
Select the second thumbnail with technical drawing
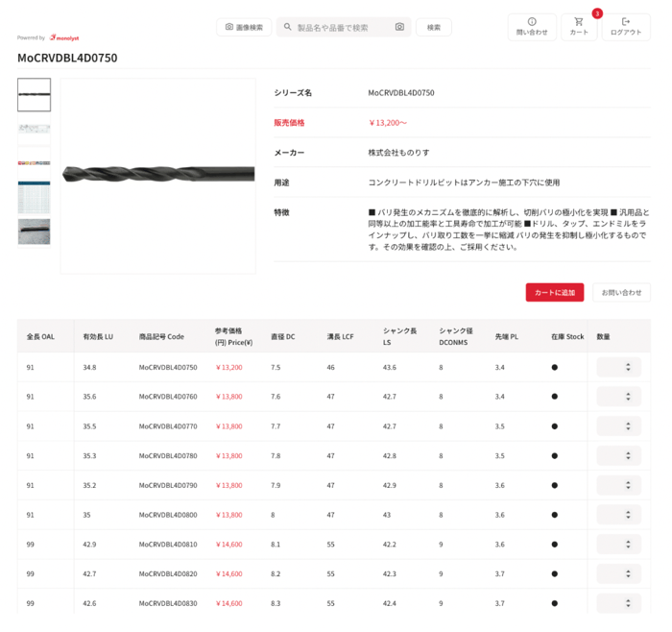34,133
